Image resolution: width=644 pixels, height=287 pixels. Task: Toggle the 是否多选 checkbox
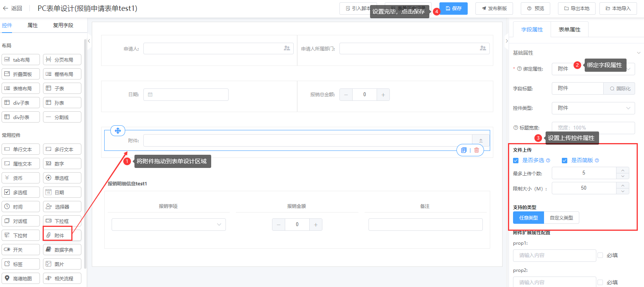[516, 161]
